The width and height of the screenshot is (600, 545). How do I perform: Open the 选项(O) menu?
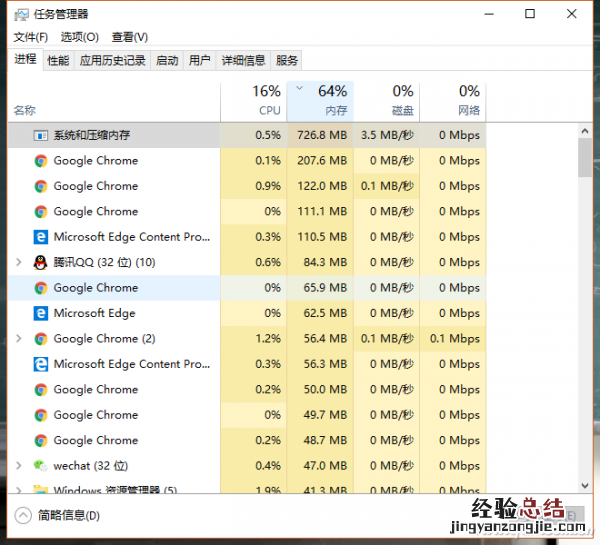(x=79, y=37)
